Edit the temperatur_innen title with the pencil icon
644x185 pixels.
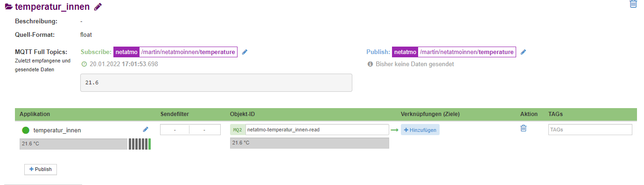pos(98,7)
